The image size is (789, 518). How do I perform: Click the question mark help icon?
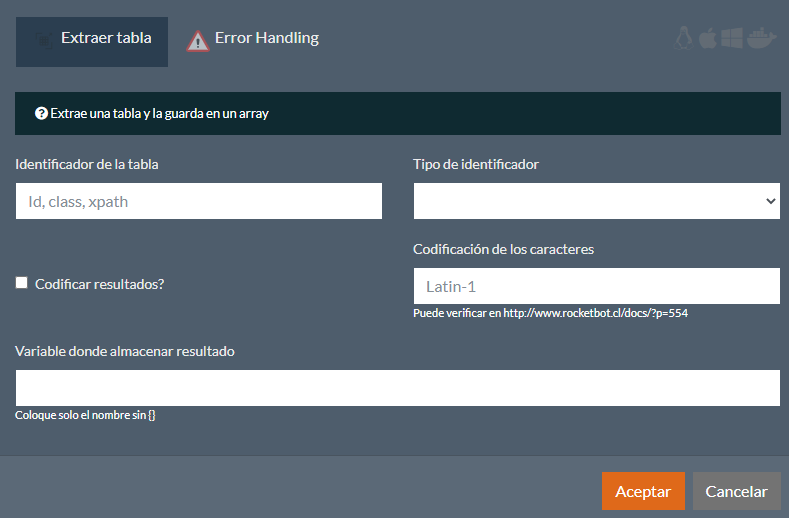coord(41,114)
